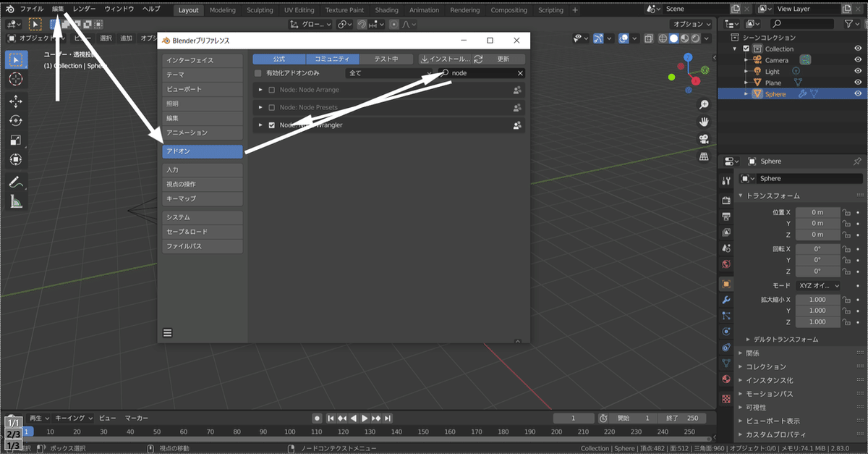Hide Plane using its eye icon
Viewport: 868px width, 454px height.
(858, 83)
